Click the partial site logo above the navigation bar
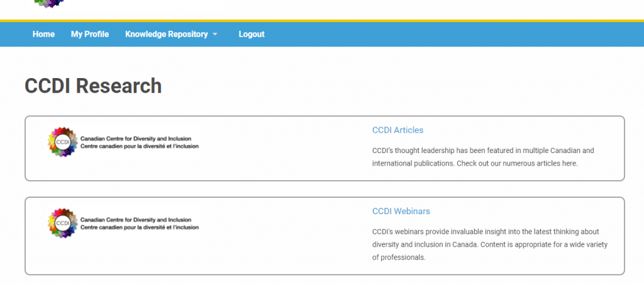 pos(49,4)
